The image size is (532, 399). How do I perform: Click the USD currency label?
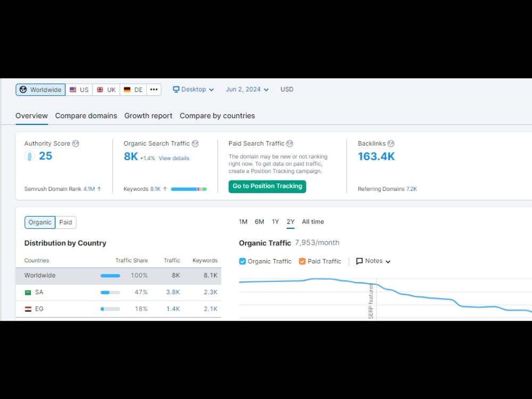point(287,89)
